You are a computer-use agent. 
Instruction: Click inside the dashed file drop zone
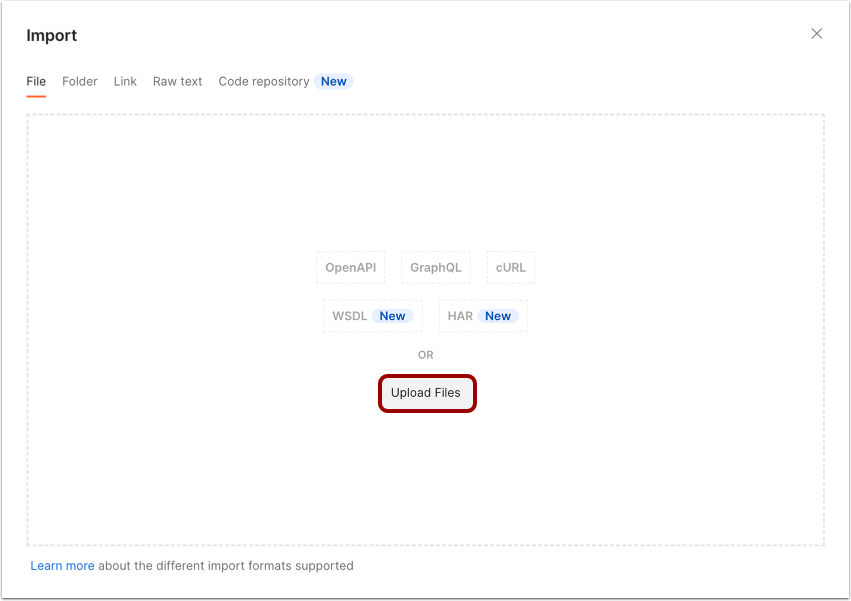click(425, 180)
